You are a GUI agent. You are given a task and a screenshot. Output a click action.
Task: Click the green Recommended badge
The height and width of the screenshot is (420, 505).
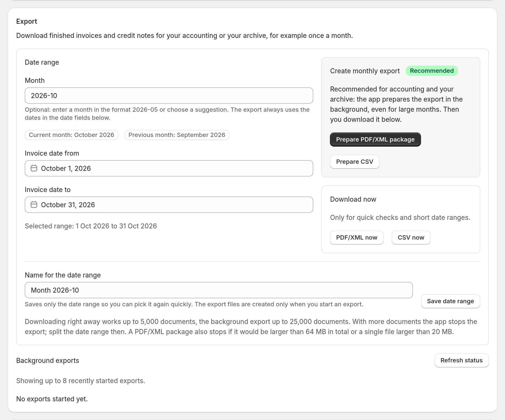click(x=432, y=71)
